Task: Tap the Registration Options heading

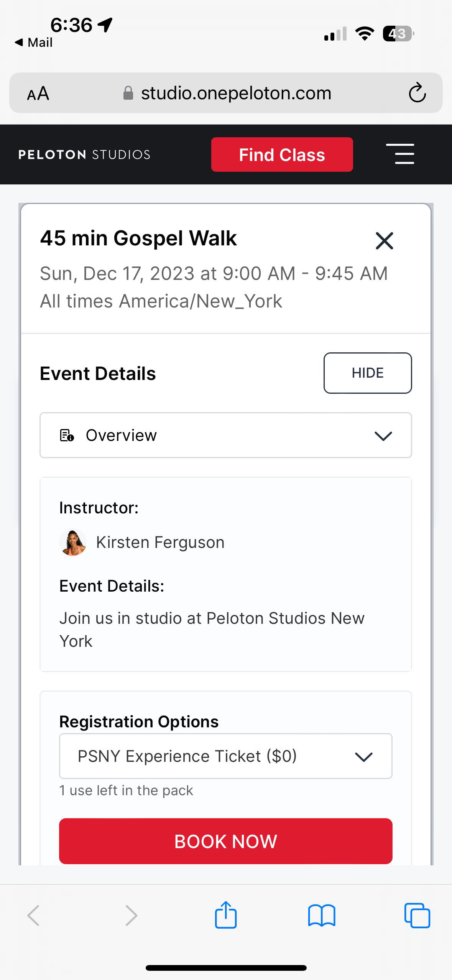Action: pos(139,722)
